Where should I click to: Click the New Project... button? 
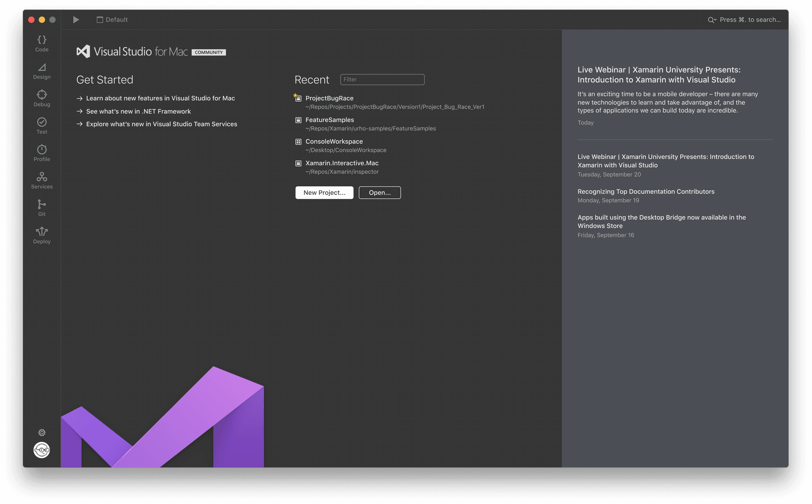(x=324, y=193)
